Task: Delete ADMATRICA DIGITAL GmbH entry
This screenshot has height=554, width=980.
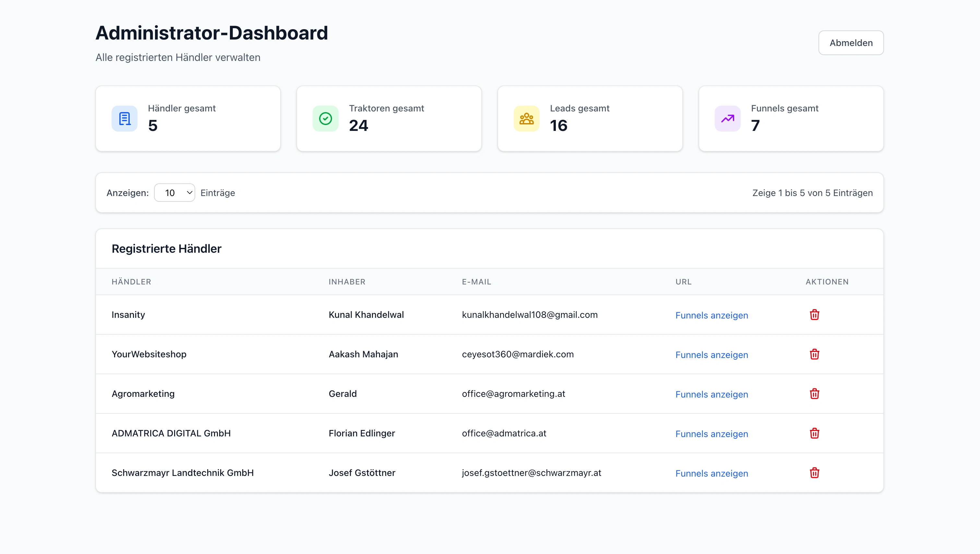Action: click(814, 433)
